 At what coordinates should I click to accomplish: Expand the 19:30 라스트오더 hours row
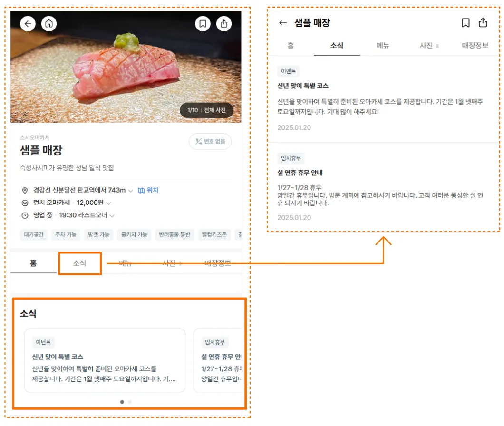coord(112,216)
